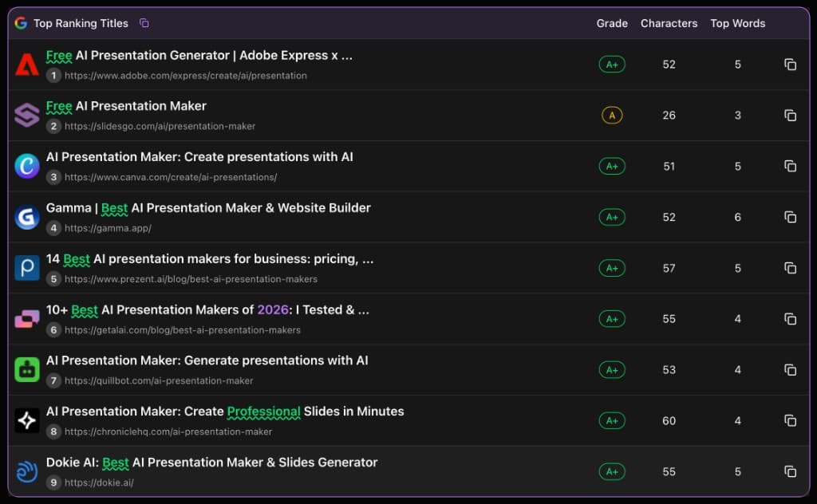Click top words value 3 in Slidesgo row
Image resolution: width=817 pixels, height=504 pixels.
coord(737,115)
